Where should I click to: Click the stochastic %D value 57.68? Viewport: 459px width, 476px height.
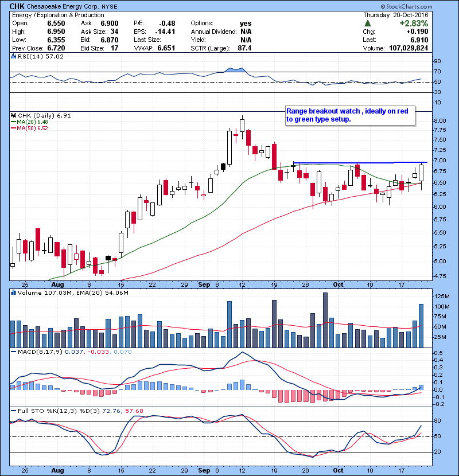coord(134,411)
